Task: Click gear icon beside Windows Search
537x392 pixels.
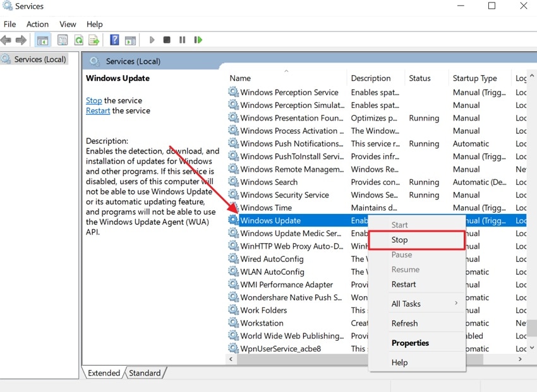Action: (234, 182)
